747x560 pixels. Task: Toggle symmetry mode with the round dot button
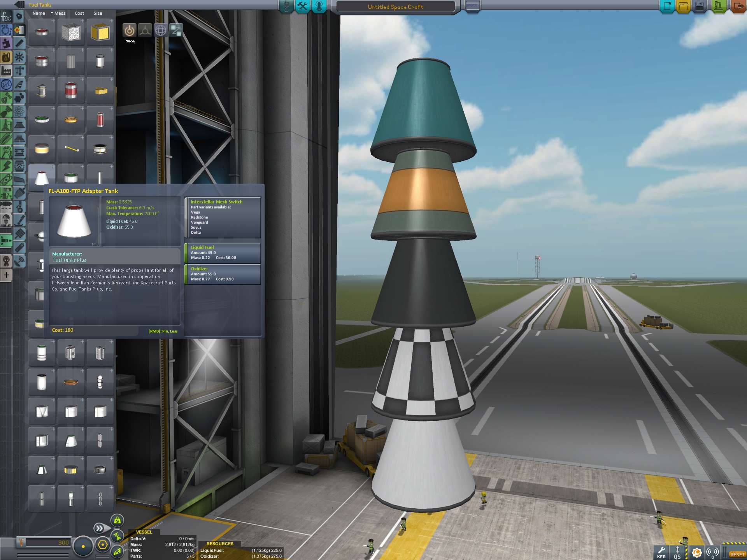pos(83,546)
